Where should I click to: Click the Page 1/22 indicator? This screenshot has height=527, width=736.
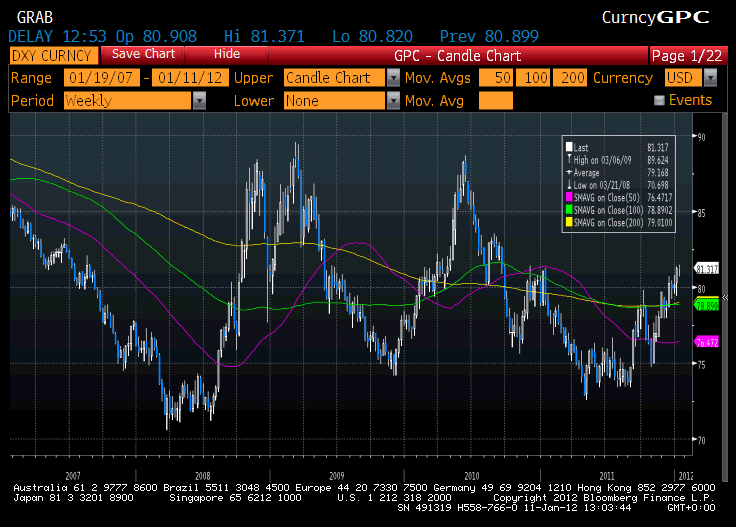pos(687,56)
